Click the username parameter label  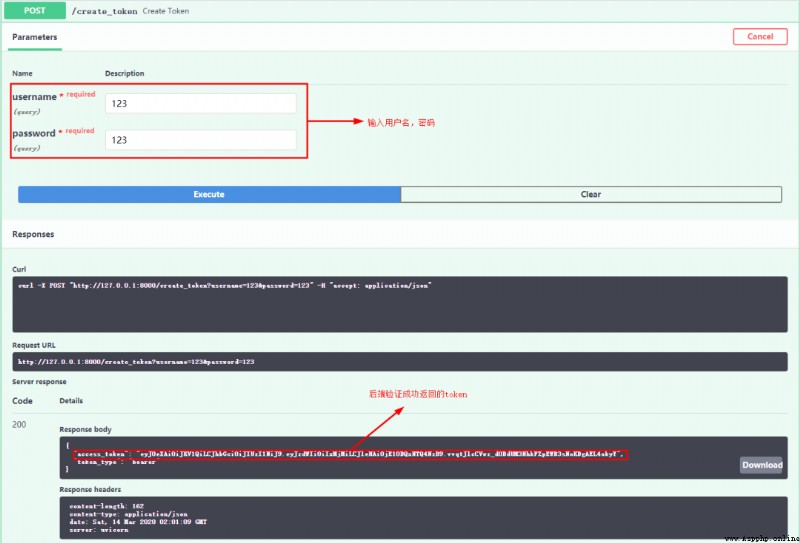[x=34, y=96]
